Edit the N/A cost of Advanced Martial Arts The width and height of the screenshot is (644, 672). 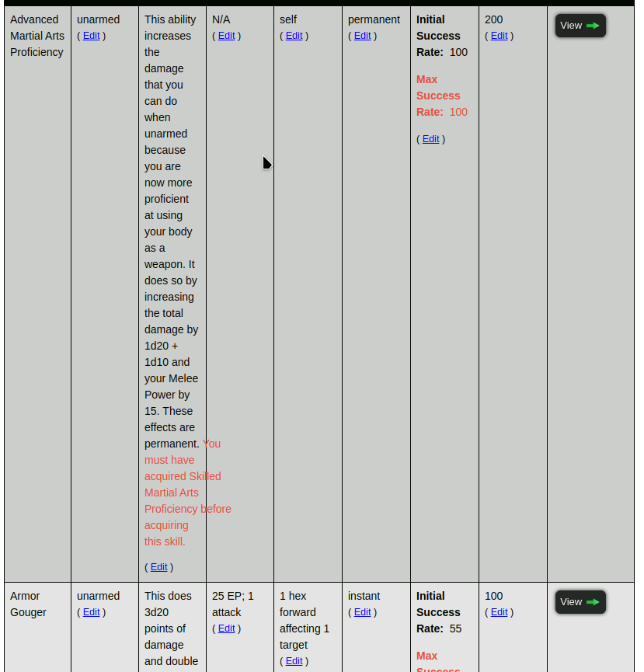226,36
